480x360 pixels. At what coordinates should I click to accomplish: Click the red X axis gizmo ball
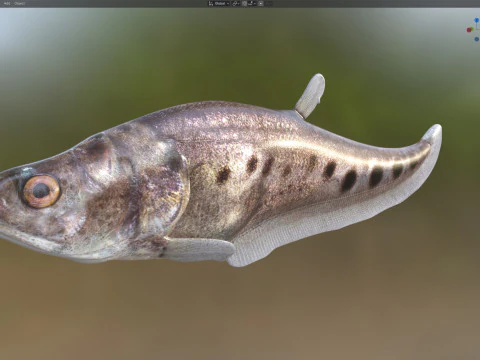(469, 30)
